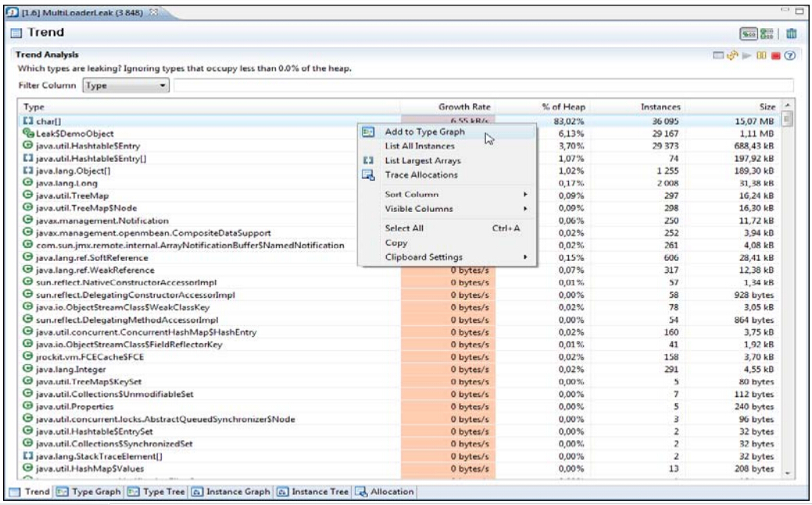
Task: Click the editor maximize icon at top right
Action: coord(799,10)
